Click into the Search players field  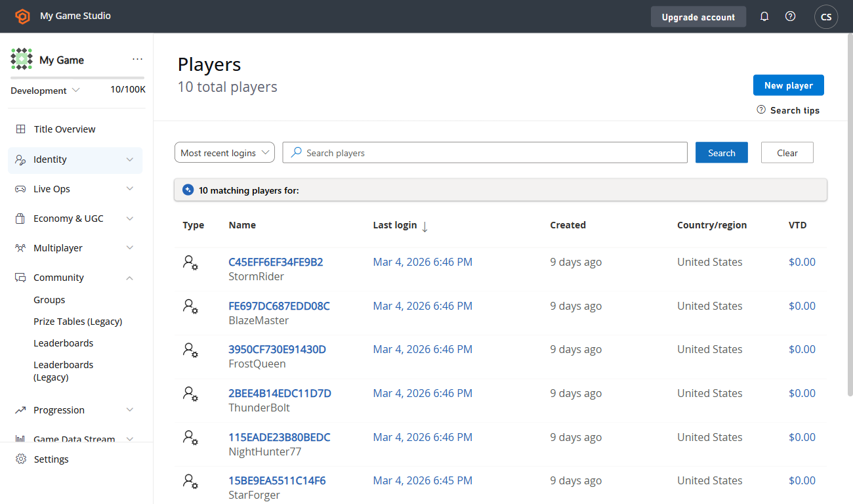pos(485,152)
